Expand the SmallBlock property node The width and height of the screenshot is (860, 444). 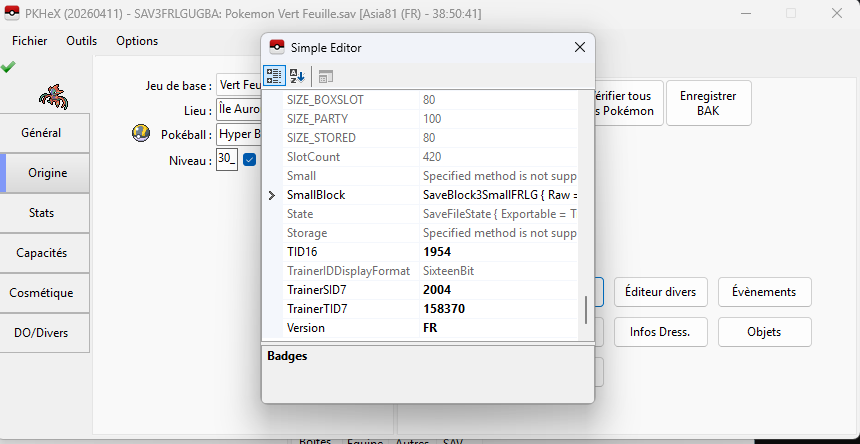272,195
